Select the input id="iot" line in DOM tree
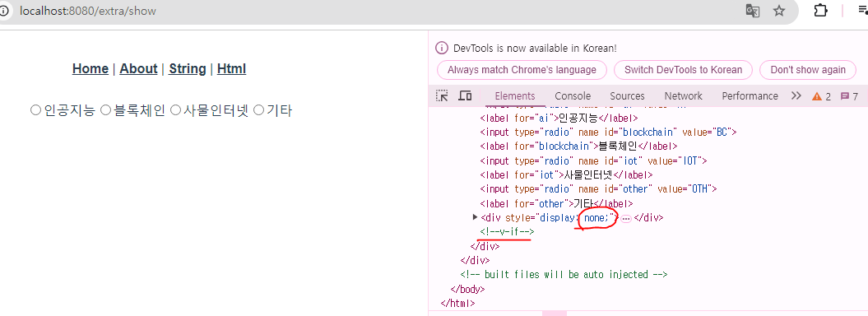Viewport: 868px width, 316px height. [594, 160]
